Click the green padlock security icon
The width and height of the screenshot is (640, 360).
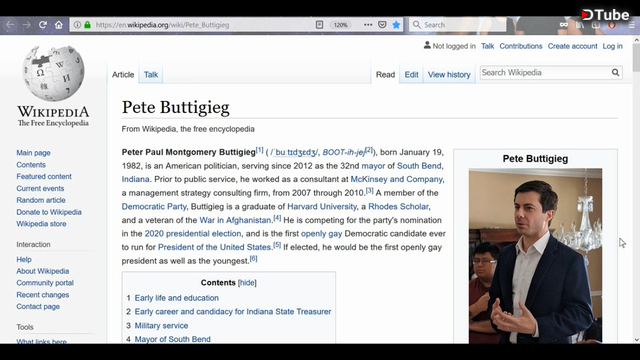(87, 25)
